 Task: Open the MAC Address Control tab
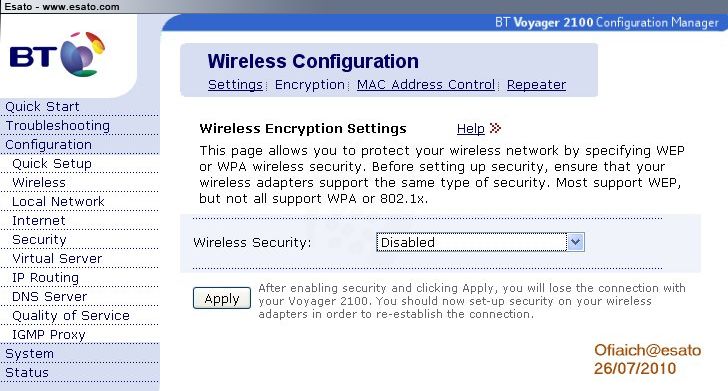pos(426,85)
